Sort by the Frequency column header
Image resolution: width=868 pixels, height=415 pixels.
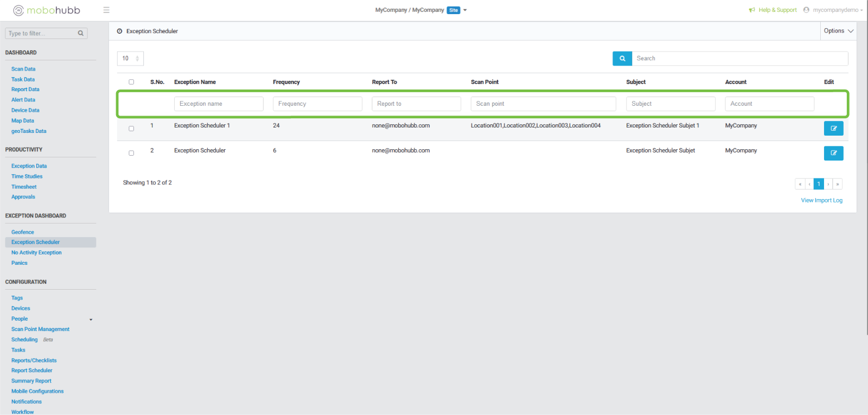[286, 82]
